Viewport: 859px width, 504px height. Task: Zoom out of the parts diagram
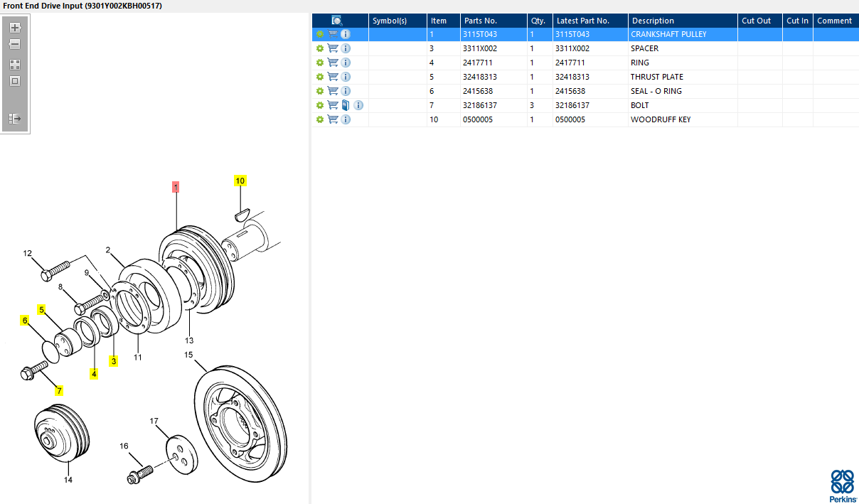pos(15,44)
